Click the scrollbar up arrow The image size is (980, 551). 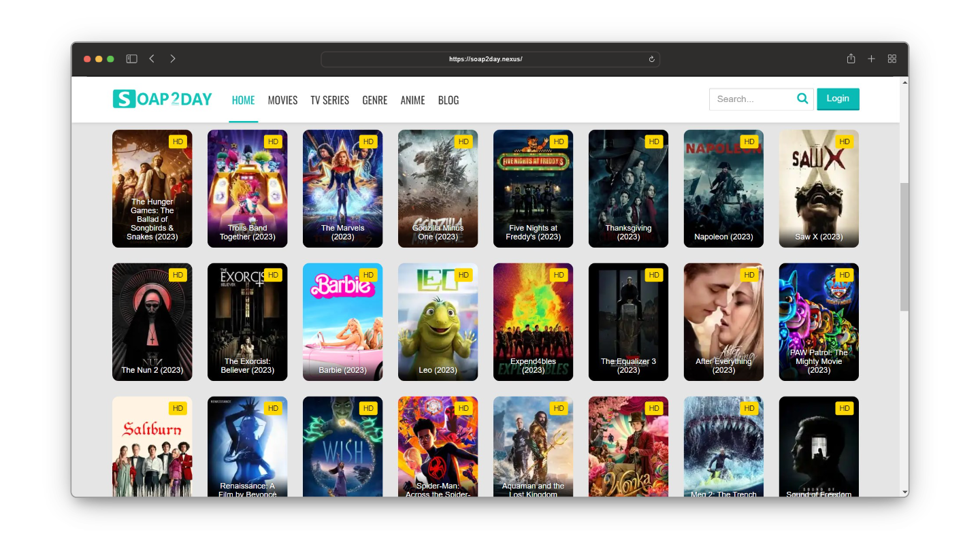click(x=904, y=83)
